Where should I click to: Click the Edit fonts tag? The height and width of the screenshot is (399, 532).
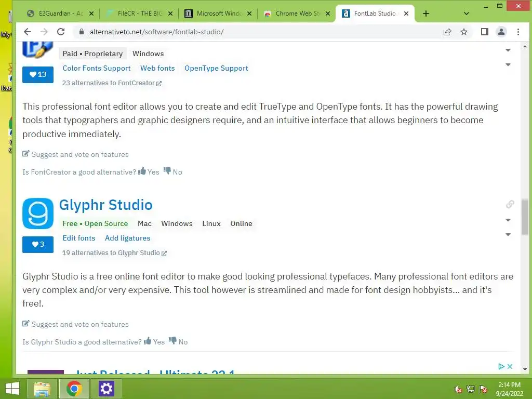point(79,238)
